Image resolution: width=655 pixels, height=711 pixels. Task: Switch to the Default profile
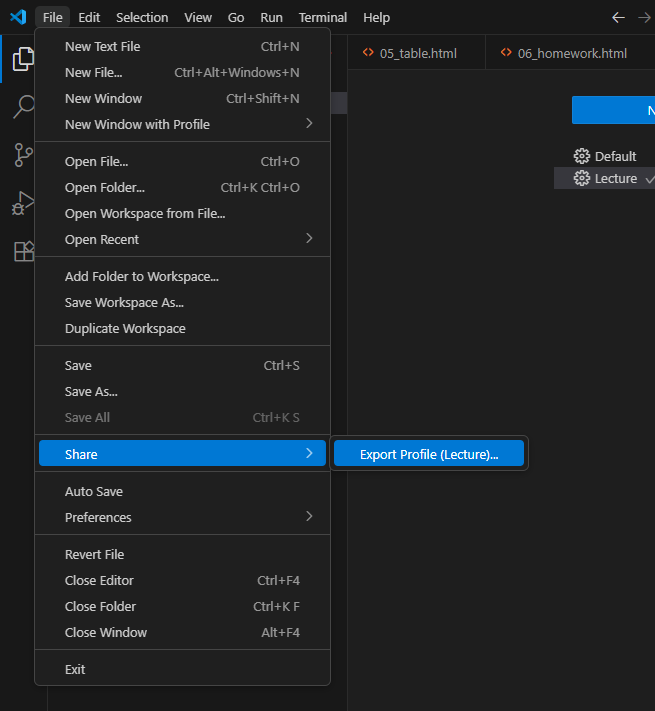[615, 156]
